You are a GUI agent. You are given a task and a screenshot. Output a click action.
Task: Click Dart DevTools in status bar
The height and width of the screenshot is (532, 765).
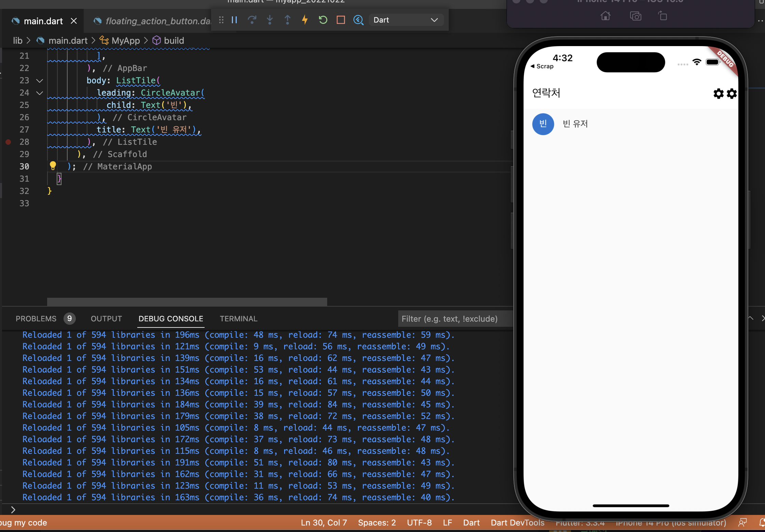[517, 523]
